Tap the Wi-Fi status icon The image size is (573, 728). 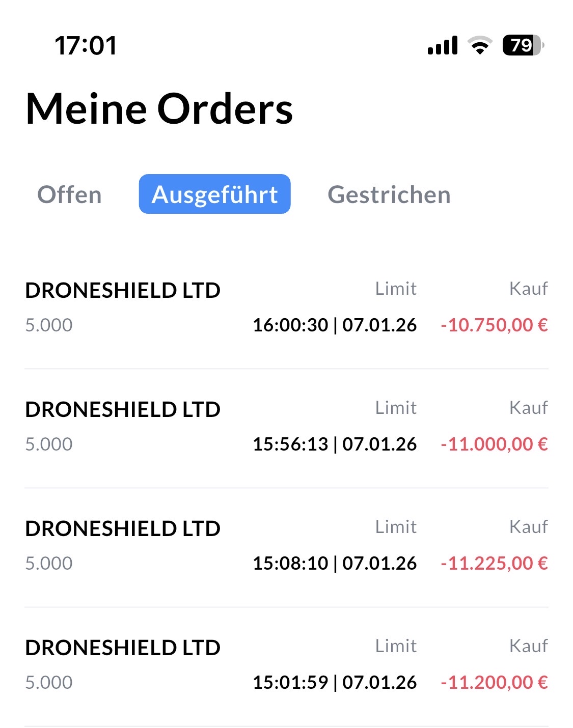pyautogui.click(x=479, y=45)
